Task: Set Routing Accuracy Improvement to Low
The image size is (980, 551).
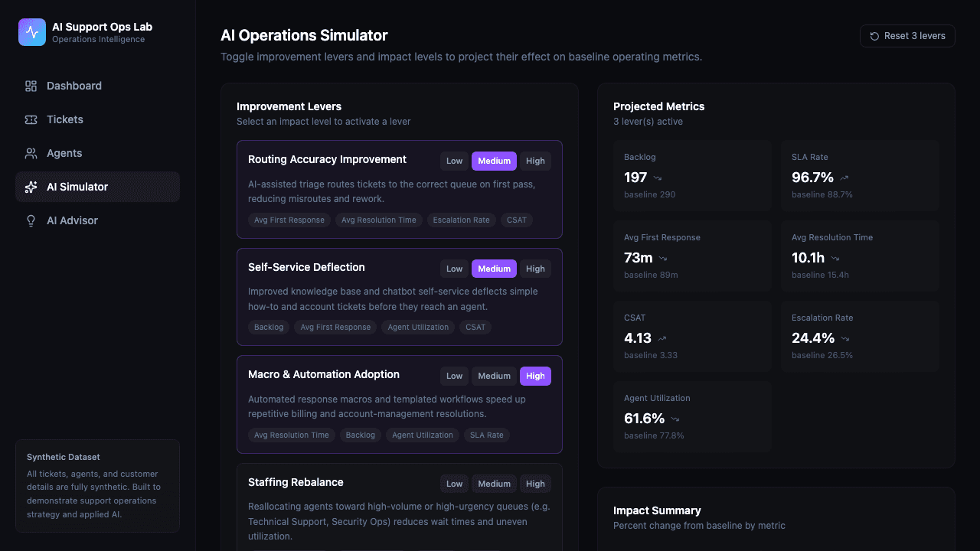Action: pyautogui.click(x=455, y=161)
